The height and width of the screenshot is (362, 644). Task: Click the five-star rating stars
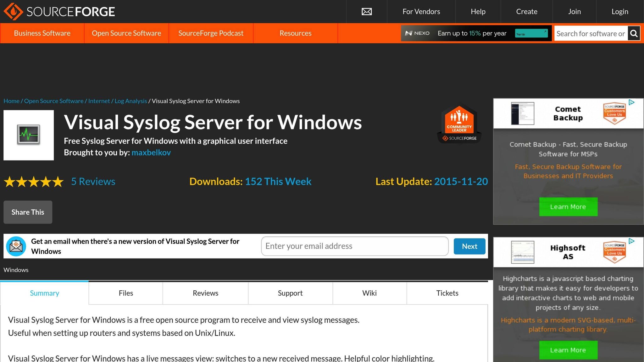pyautogui.click(x=33, y=182)
